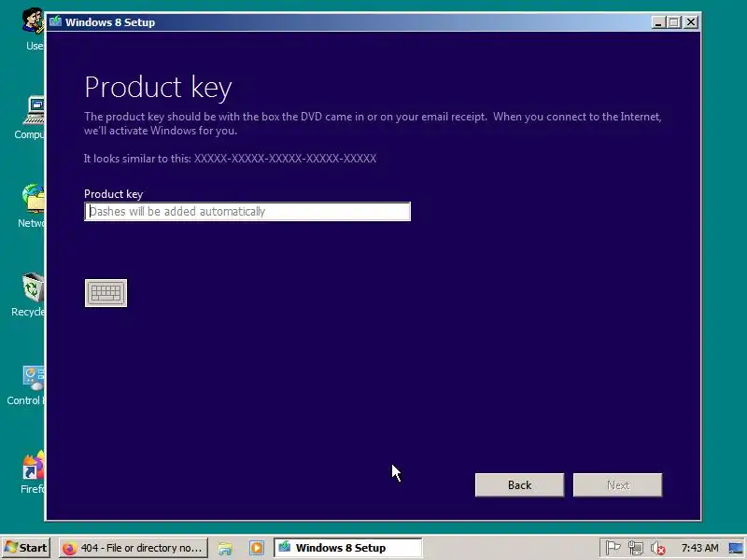Go back with the Back button
The height and width of the screenshot is (560, 747).
click(519, 484)
